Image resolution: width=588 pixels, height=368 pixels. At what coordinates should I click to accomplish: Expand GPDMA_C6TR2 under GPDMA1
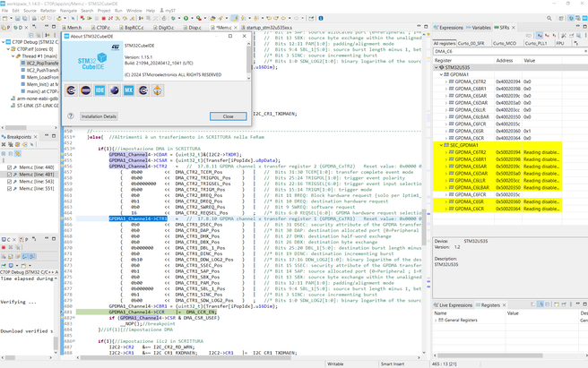445,81
